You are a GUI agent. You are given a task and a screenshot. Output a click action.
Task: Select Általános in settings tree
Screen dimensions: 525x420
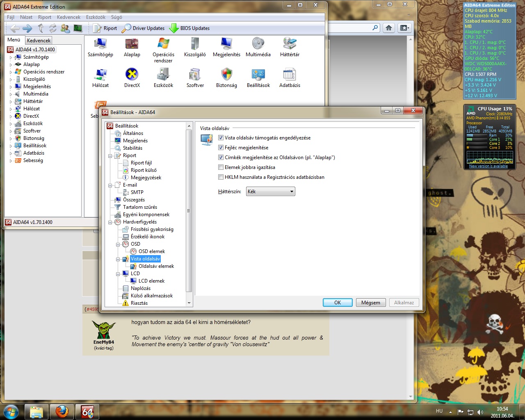click(x=133, y=133)
